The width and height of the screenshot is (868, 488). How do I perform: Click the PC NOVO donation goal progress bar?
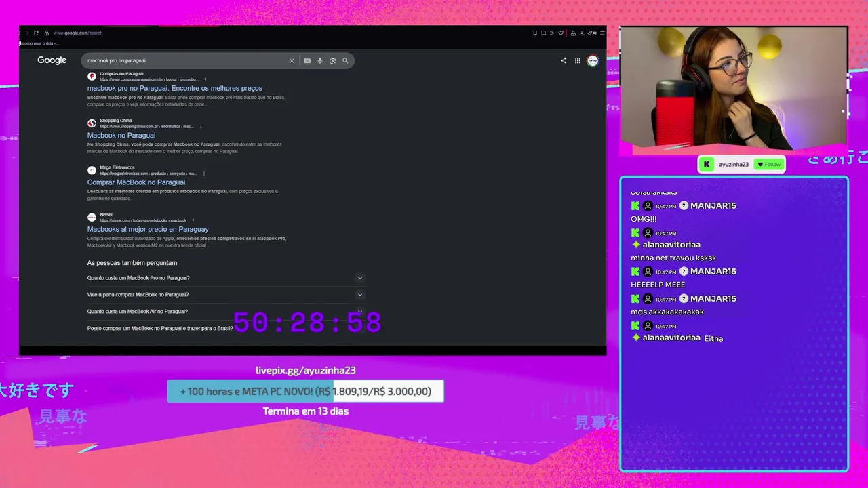[x=306, y=391]
